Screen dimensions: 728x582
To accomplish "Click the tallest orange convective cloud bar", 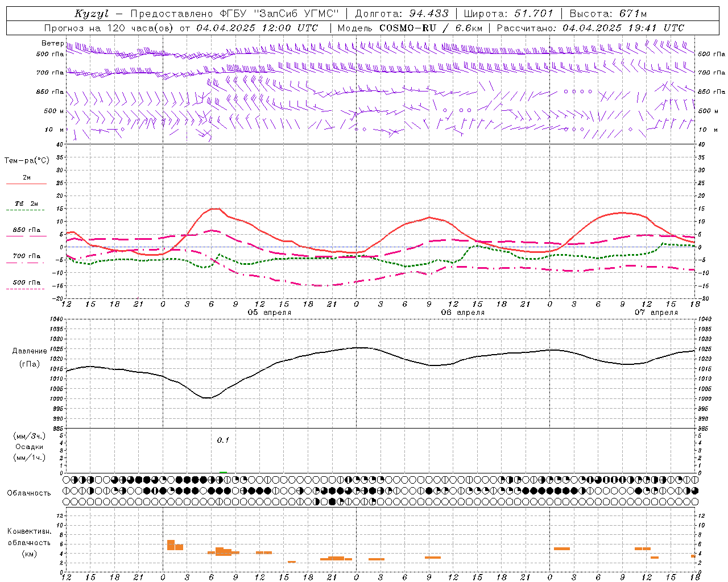I will (x=171, y=545).
